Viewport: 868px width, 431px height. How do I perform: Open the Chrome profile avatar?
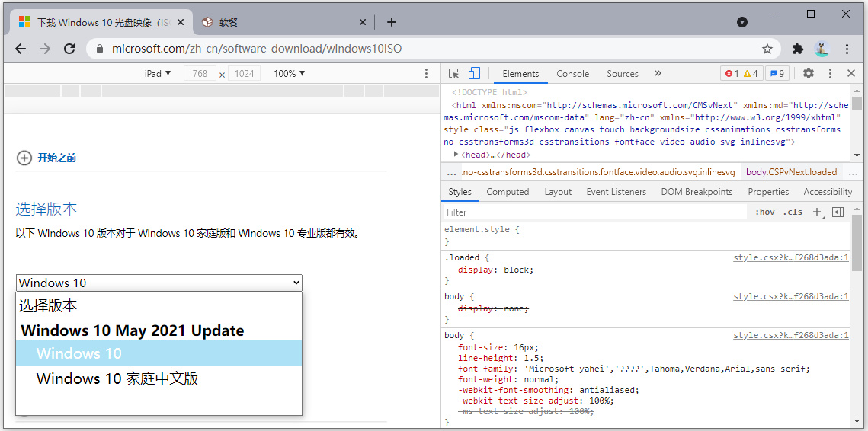pos(822,49)
